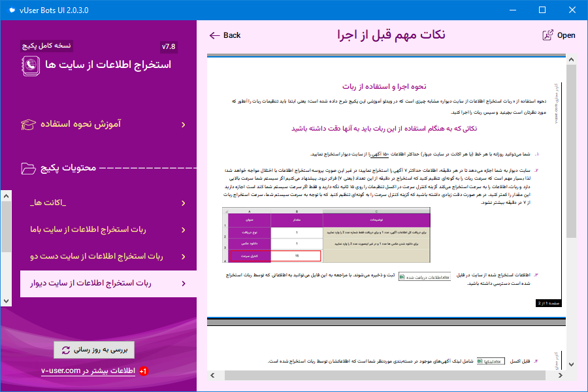The width and height of the screenshot is (588, 392).
Task: Click the نسخه کامل پکیج label
Action: tap(46, 45)
